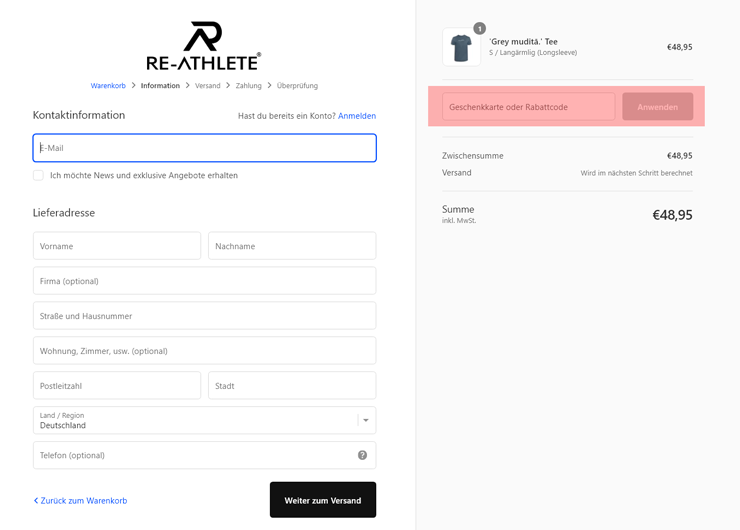The width and height of the screenshot is (740, 530).
Task: Select the Versand breadcrumb step
Action: click(208, 86)
